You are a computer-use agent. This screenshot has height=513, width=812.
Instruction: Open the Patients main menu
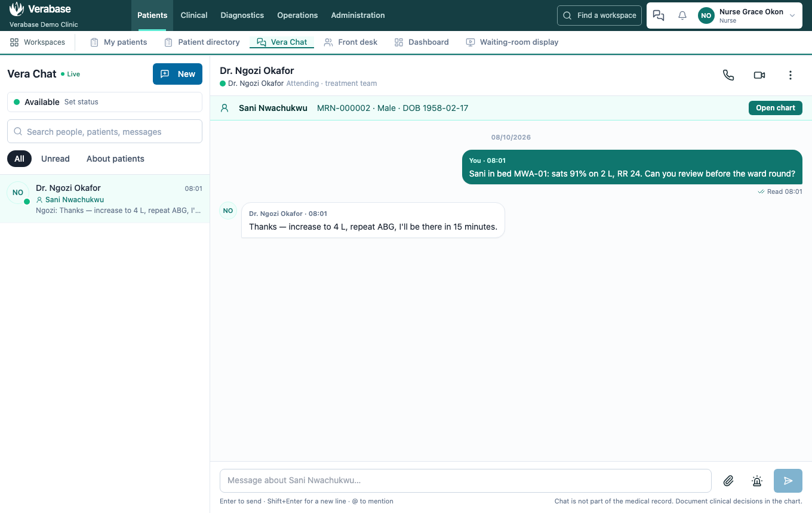(x=152, y=16)
